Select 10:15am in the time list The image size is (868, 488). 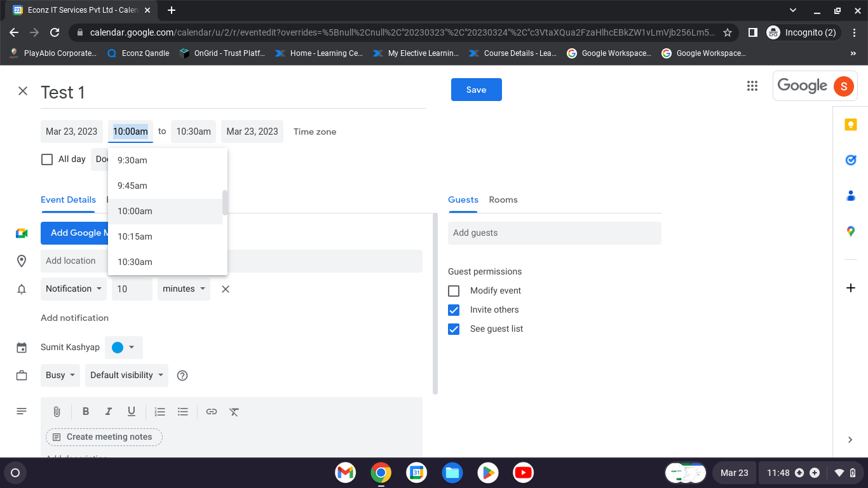pos(165,236)
